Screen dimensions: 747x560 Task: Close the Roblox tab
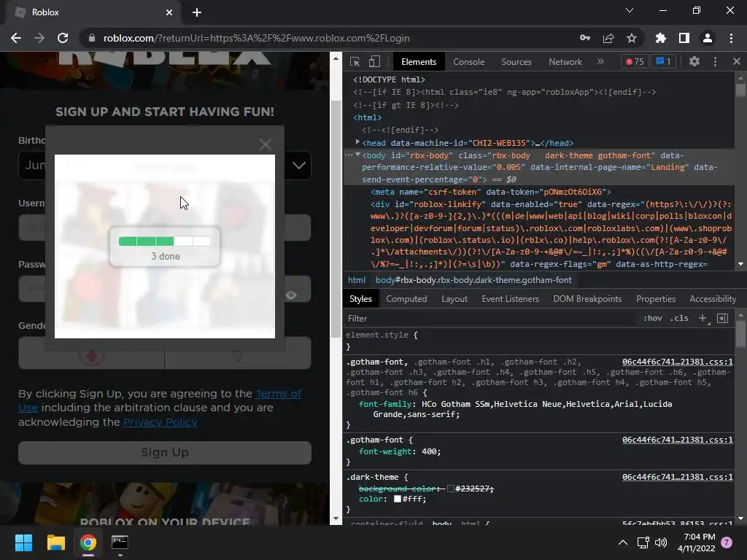[x=169, y=12]
